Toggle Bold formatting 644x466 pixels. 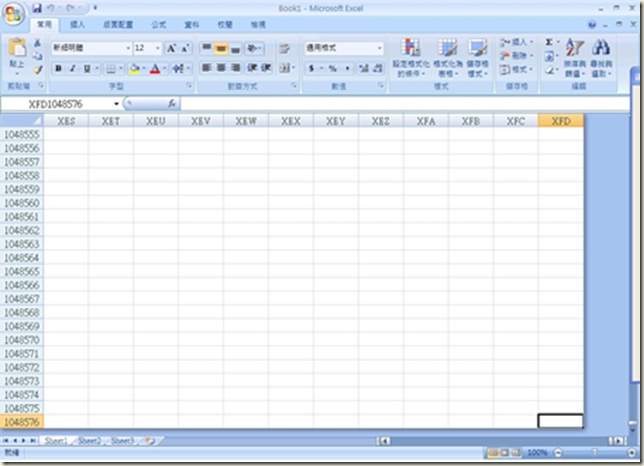58,69
